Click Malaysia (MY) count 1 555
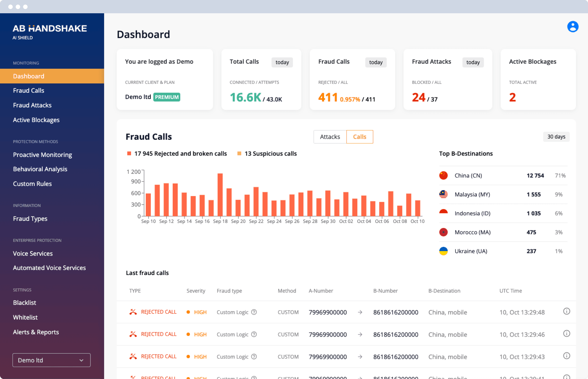Image resolution: width=588 pixels, height=379 pixels. [x=533, y=194]
